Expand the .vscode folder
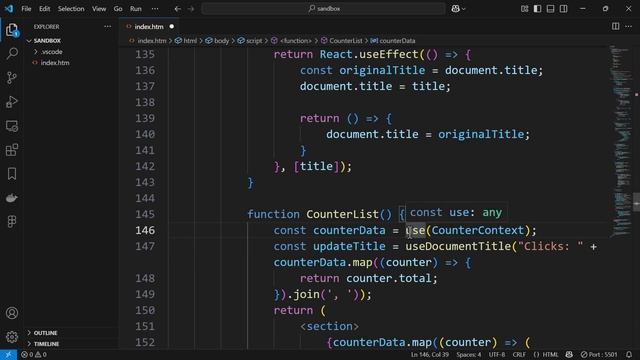This screenshot has height=360, width=640. coord(52,52)
